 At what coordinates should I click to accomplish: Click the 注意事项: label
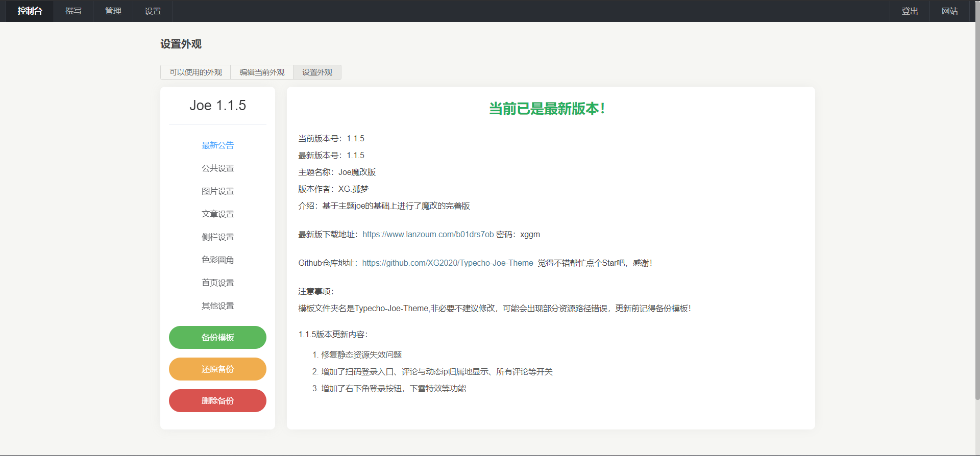point(316,292)
